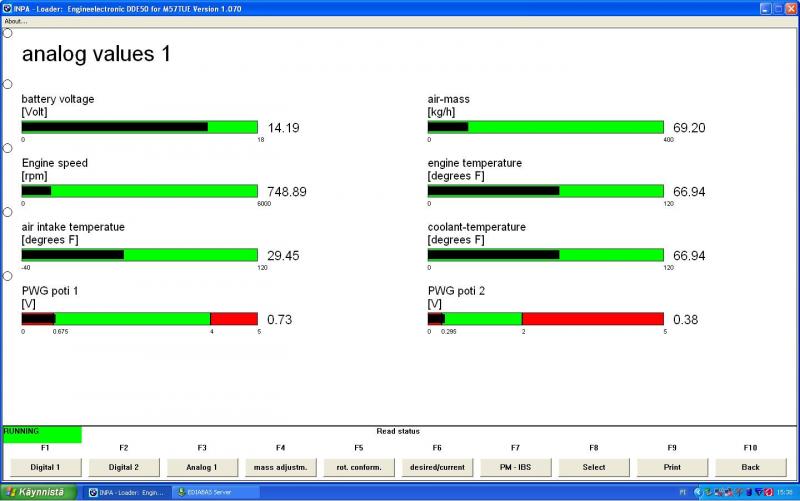The width and height of the screenshot is (800, 501).
Task: Show desired/current values
Action: click(x=437, y=467)
